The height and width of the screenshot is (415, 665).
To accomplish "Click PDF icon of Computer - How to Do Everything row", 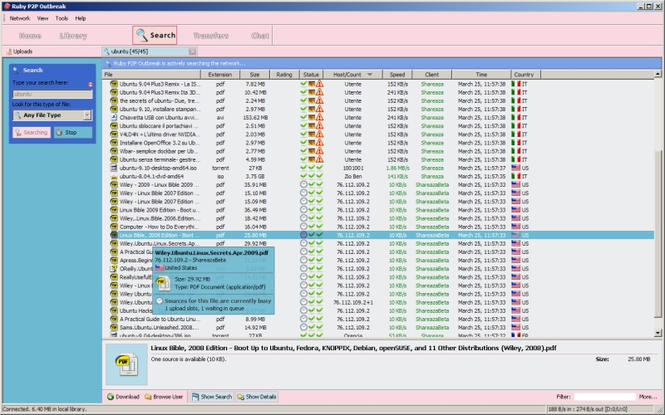I will (114, 227).
